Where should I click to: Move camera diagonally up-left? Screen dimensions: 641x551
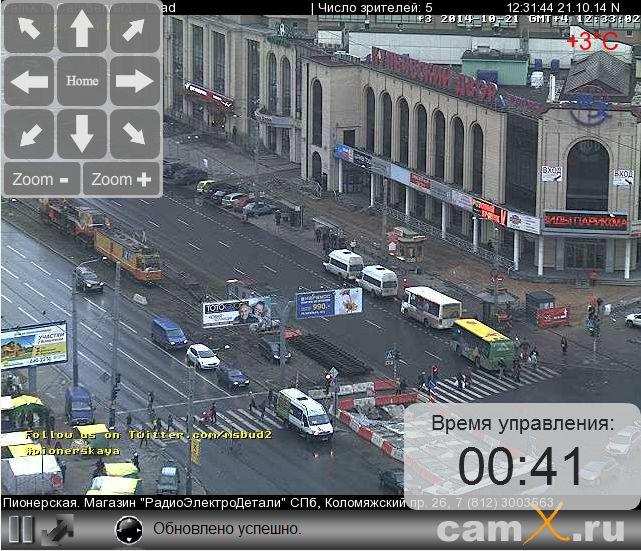pyautogui.click(x=30, y=29)
